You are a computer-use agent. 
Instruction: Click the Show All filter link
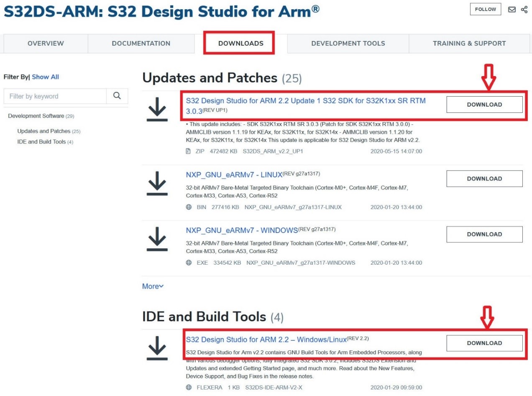click(x=45, y=77)
